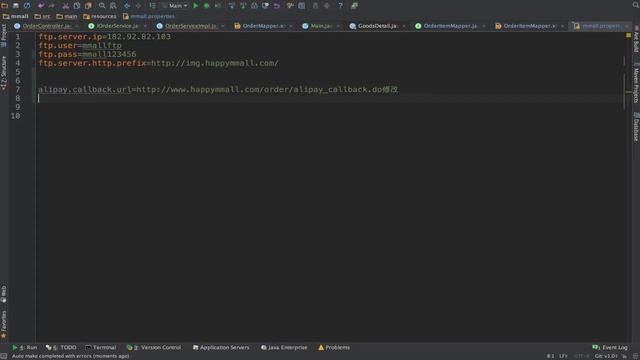640x360 pixels.
Task: Click the resources breadcrumb folder
Action: [x=100, y=16]
